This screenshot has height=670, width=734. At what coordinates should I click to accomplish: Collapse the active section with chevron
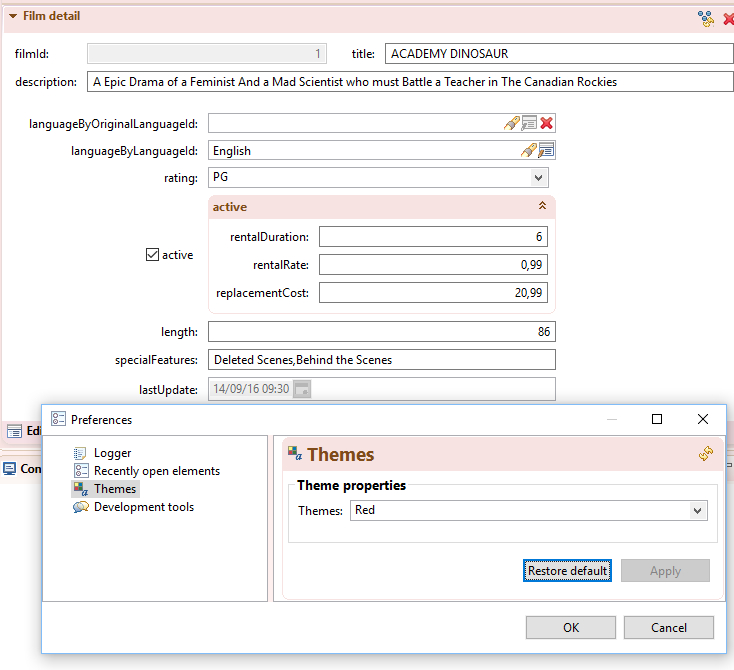coord(542,206)
